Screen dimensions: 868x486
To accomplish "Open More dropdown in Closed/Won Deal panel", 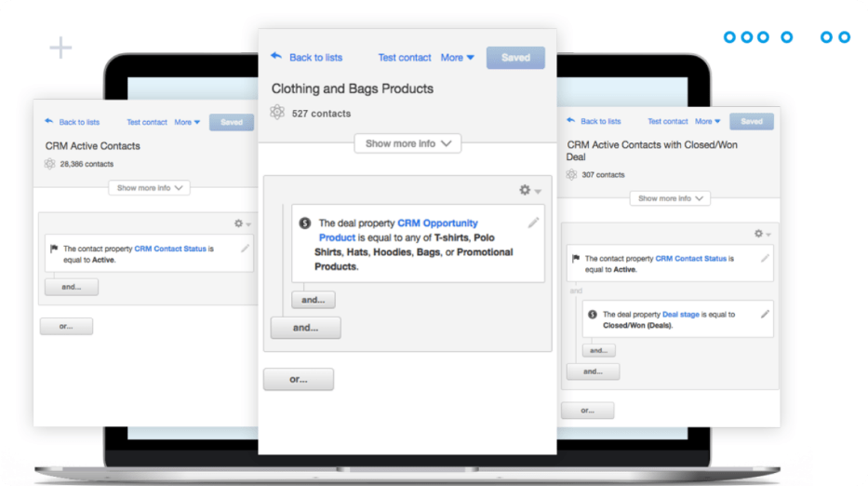I will (707, 121).
